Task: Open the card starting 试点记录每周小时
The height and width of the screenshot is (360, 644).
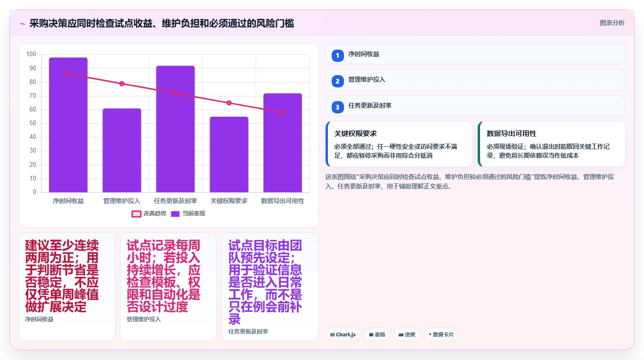Action: tap(168, 286)
